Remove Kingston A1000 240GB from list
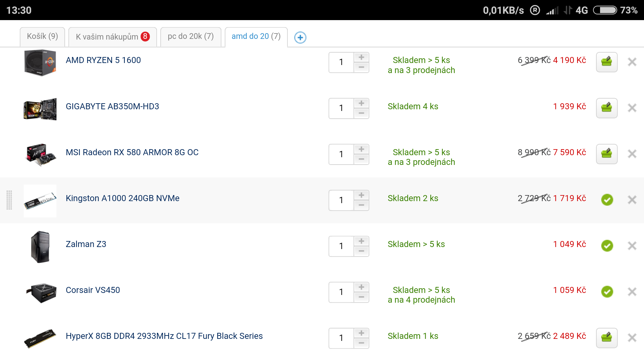 [632, 200]
